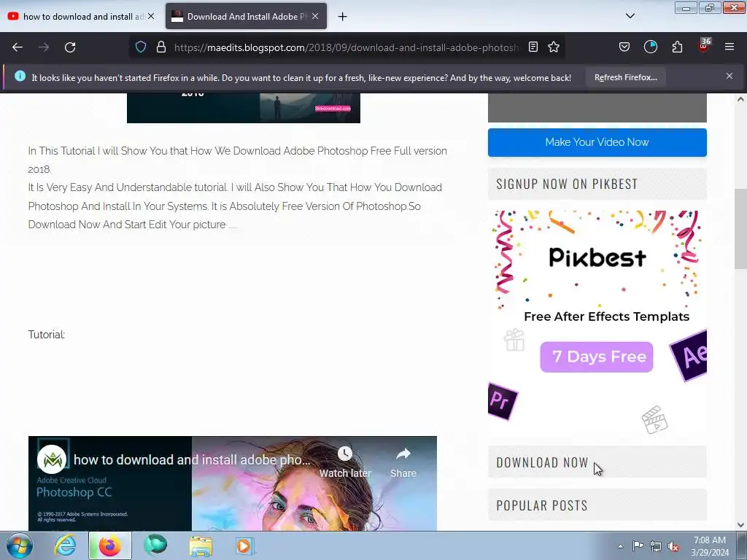Click the network tray icon
Viewport: 747px width, 560px height.
(x=656, y=546)
